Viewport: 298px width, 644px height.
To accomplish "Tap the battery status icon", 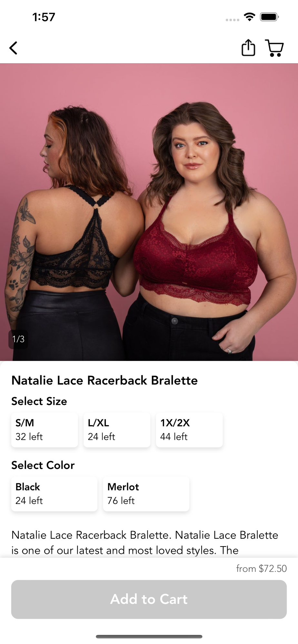I will [x=270, y=17].
